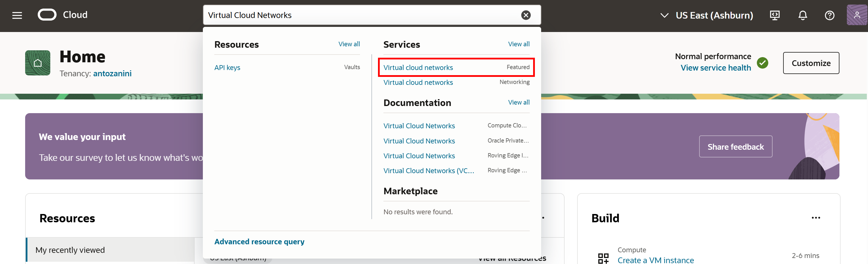View all Resources search results

click(349, 44)
